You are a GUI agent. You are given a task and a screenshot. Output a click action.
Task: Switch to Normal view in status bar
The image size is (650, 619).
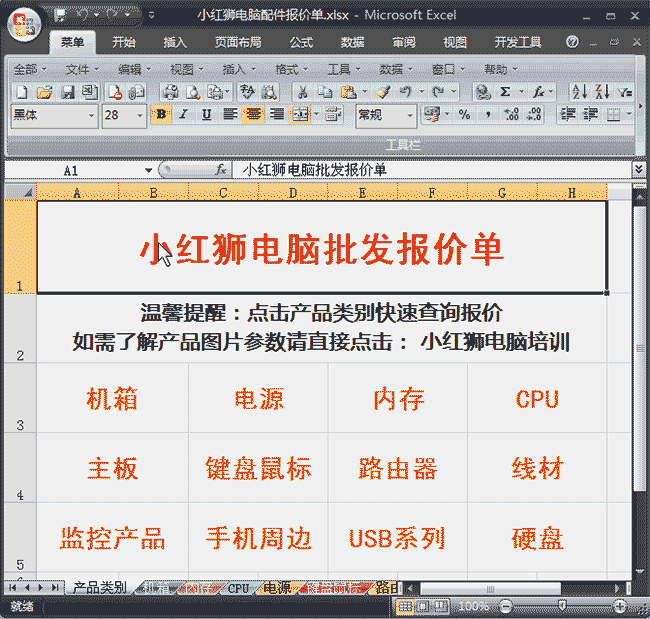tap(405, 607)
